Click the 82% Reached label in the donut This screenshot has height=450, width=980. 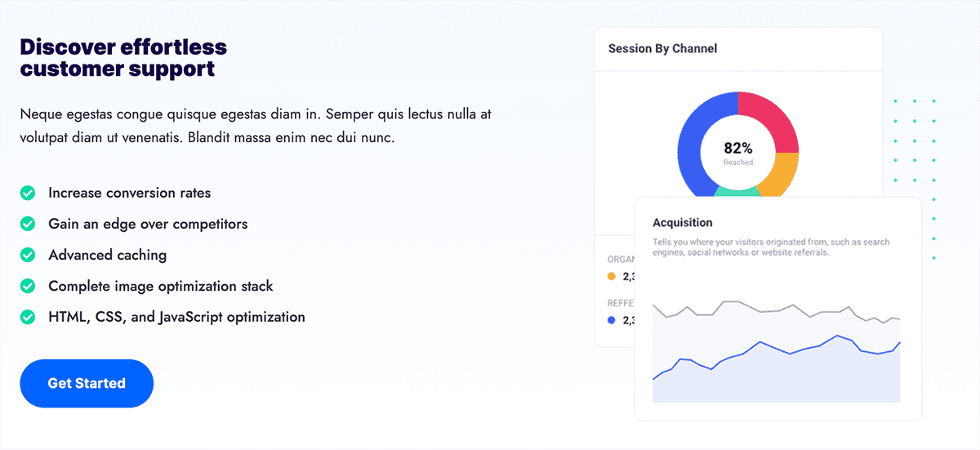[x=737, y=152]
